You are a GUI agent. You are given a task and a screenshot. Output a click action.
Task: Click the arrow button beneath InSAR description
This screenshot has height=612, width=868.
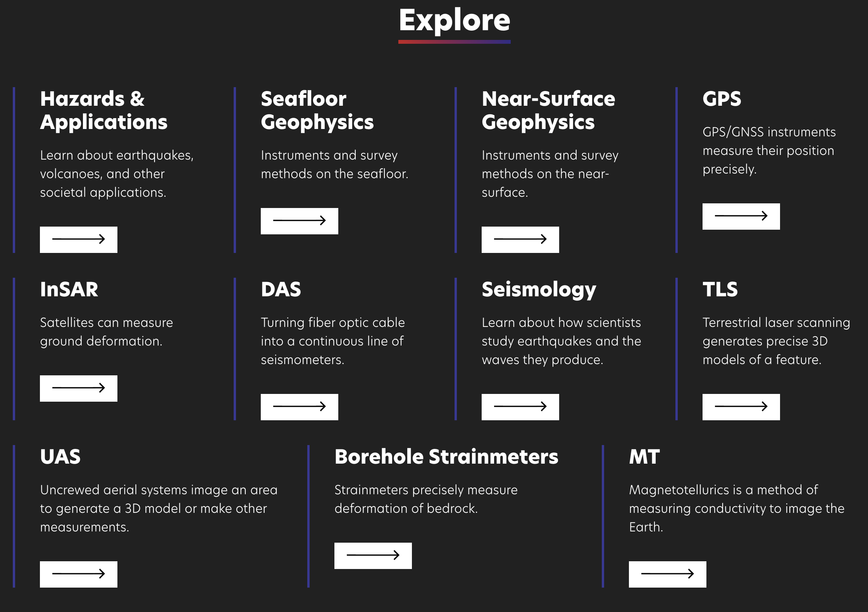[x=79, y=388]
